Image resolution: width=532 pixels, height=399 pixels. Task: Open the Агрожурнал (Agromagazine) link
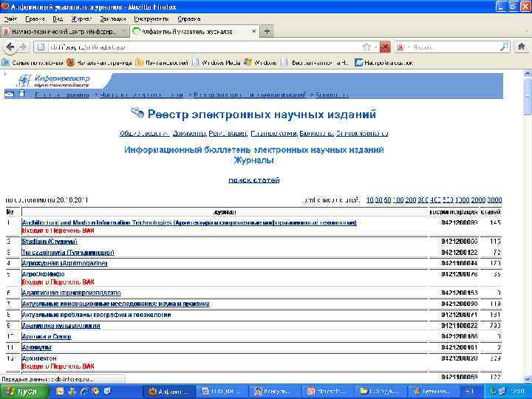pos(64,263)
